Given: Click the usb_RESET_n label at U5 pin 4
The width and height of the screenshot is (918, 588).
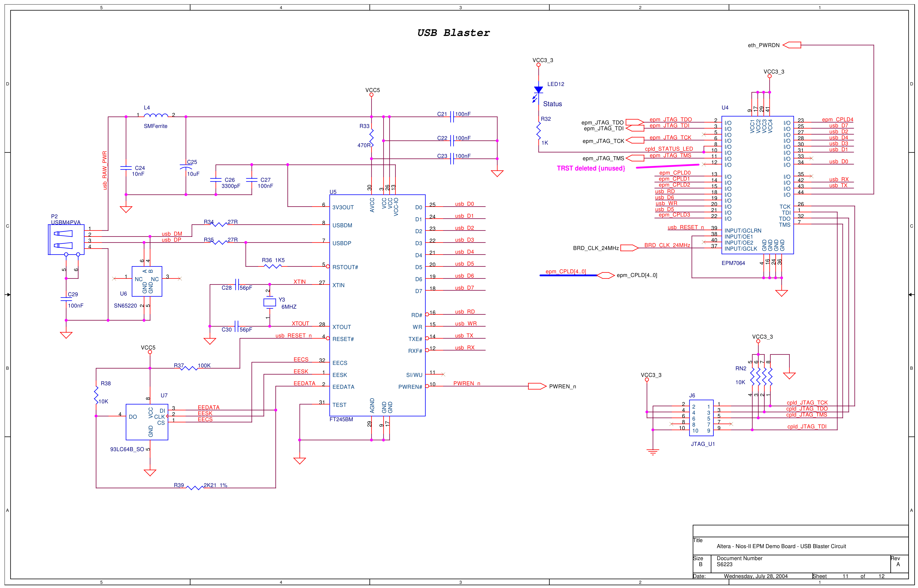Looking at the screenshot, I should [x=294, y=336].
